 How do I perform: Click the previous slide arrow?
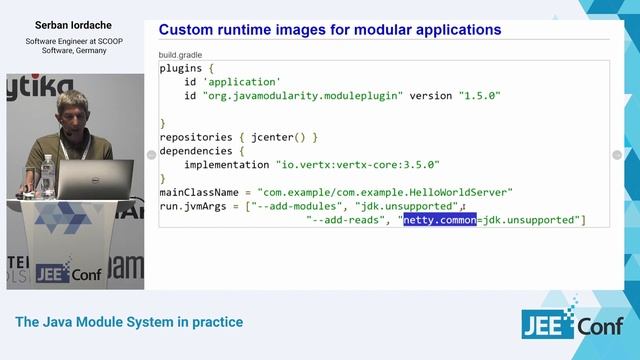151,155
